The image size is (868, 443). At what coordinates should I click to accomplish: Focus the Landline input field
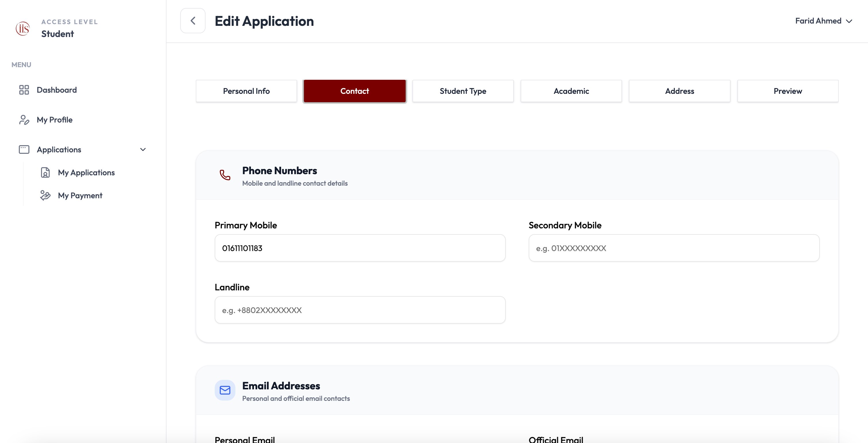[x=360, y=310]
